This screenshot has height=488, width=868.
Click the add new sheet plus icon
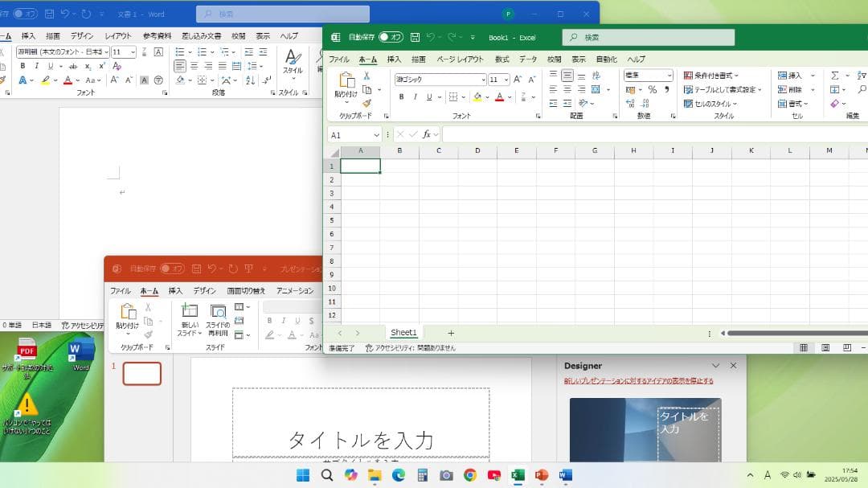tap(451, 333)
